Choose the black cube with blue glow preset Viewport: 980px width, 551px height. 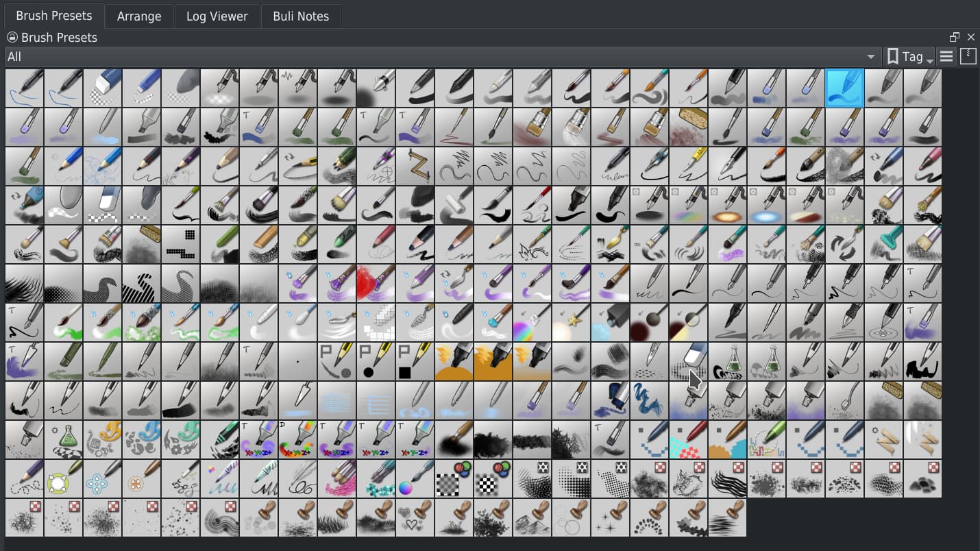tap(610, 322)
